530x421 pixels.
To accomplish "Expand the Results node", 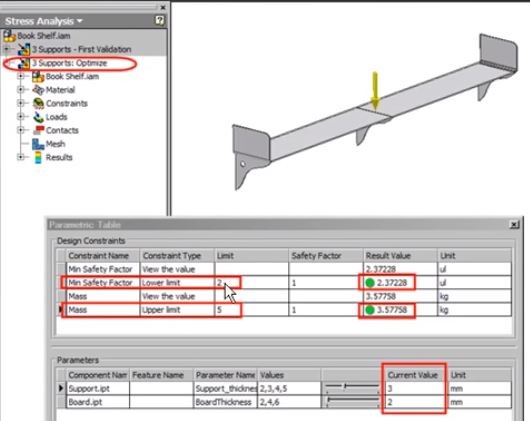I will 21,157.
